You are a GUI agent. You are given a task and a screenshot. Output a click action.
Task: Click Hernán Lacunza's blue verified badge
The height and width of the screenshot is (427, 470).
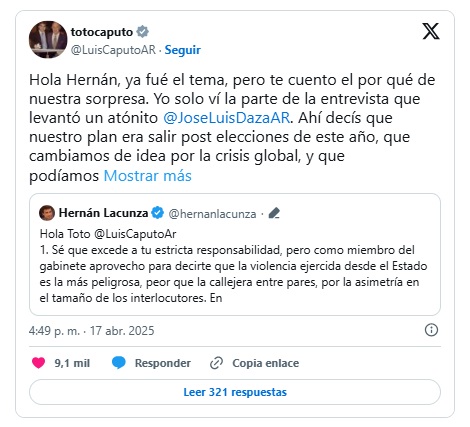(x=157, y=213)
